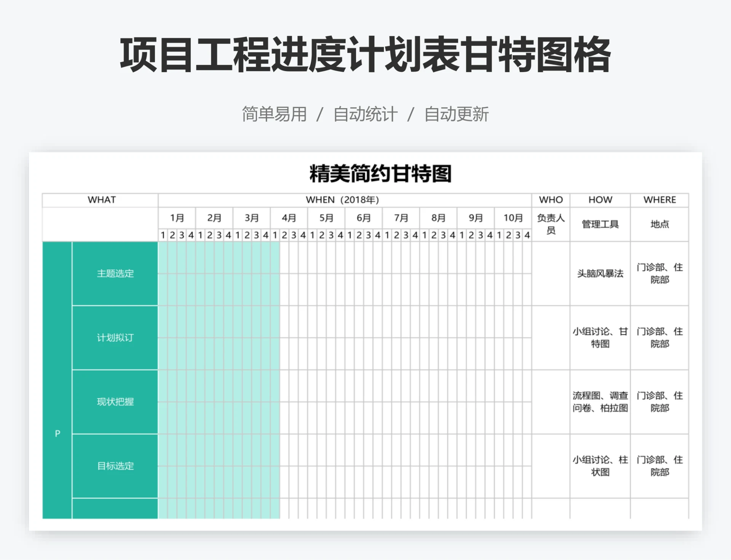Image resolution: width=731 pixels, height=560 pixels.
Task: Select the 管理工具 header cell
Action: click(600, 225)
